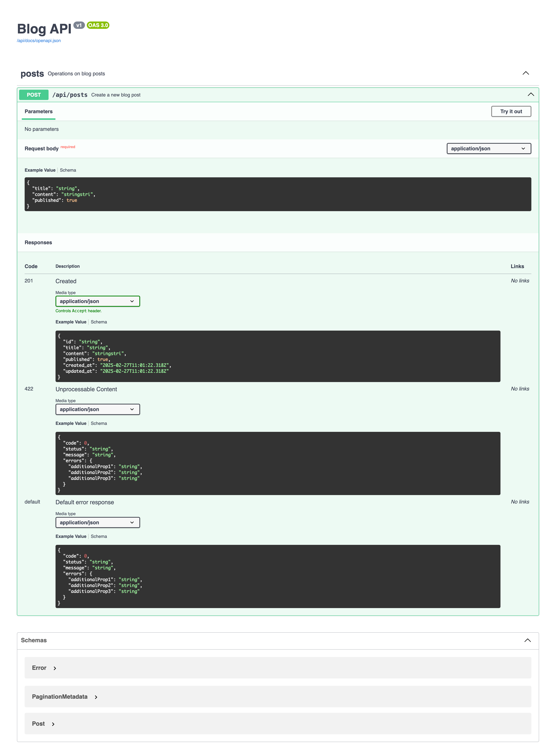Click the green POST method badge

pyautogui.click(x=34, y=95)
